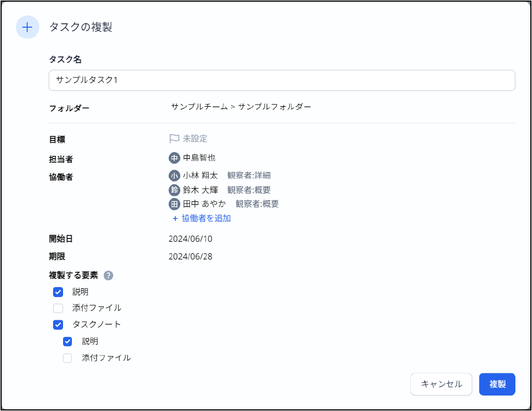Uncheck the タスクノート checkbox

(58, 325)
